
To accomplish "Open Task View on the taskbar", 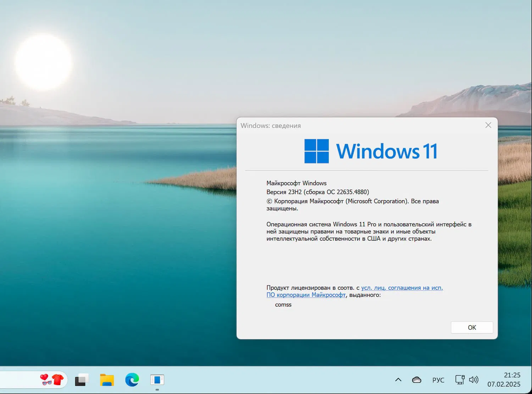I will pos(81,379).
